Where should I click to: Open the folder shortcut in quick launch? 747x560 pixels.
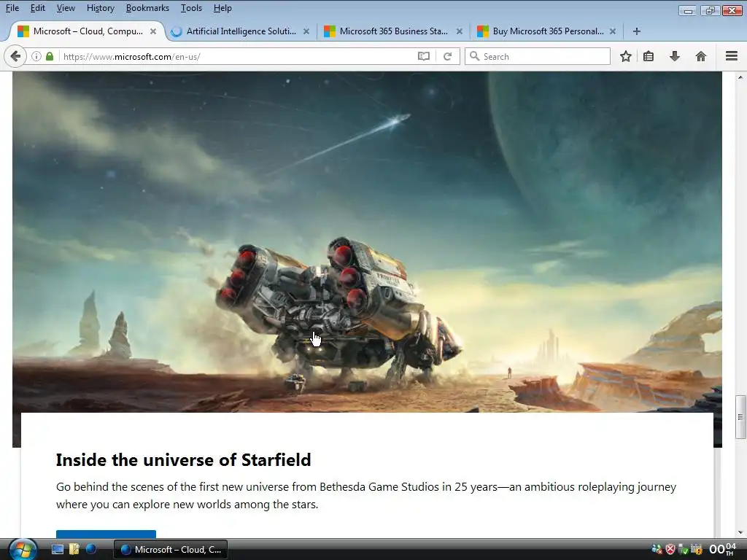[x=74, y=550]
